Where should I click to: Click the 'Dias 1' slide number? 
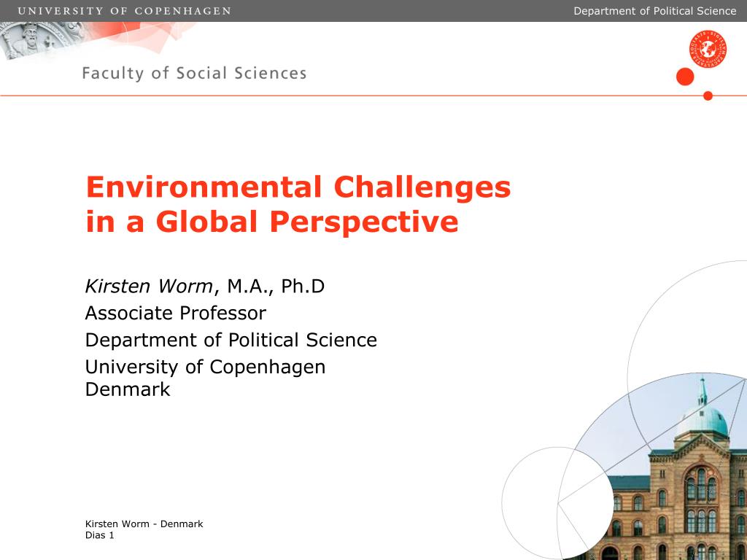[x=99, y=535]
